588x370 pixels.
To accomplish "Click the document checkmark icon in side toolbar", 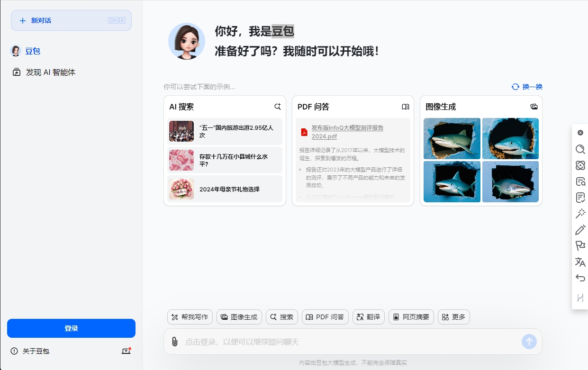I will click(580, 198).
